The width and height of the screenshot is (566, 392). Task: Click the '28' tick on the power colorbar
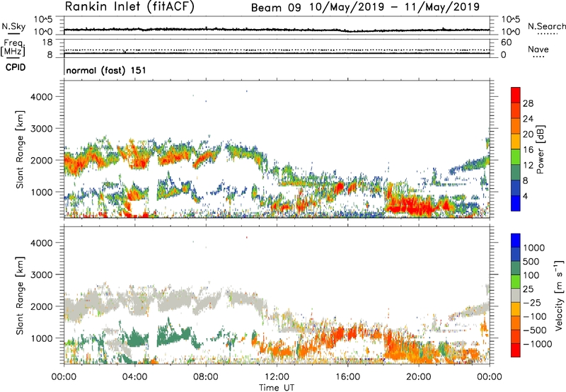(x=528, y=103)
